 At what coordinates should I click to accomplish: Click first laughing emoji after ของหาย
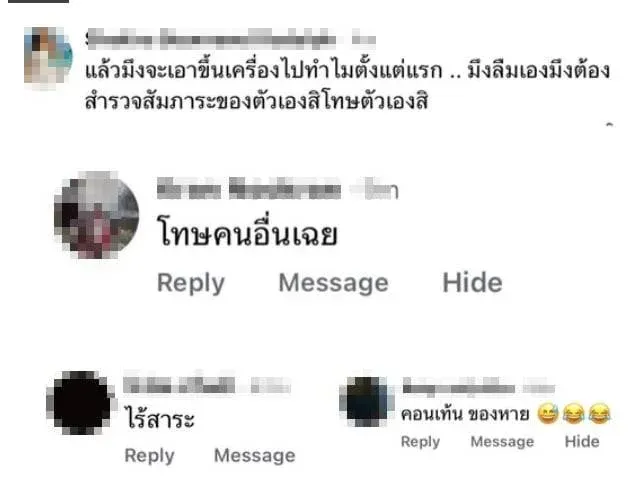(x=548, y=413)
